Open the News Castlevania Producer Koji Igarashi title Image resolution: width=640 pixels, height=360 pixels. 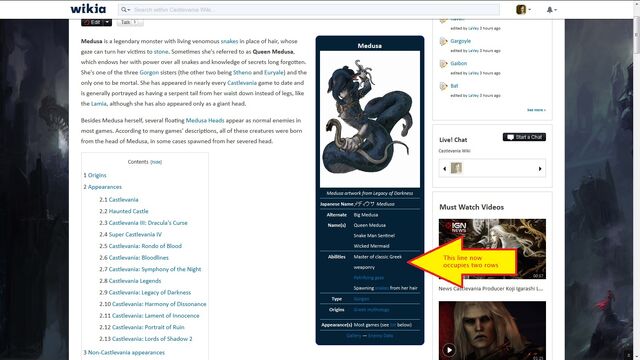(491, 289)
